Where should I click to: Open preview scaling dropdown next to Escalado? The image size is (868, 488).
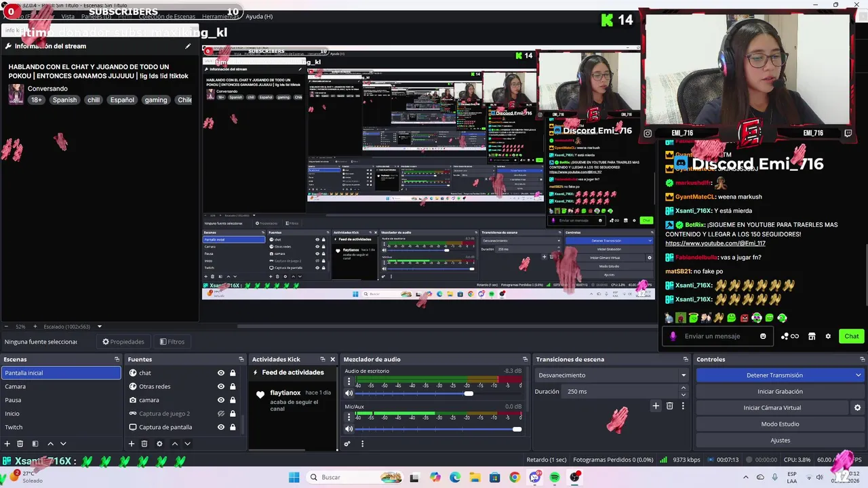coord(99,327)
